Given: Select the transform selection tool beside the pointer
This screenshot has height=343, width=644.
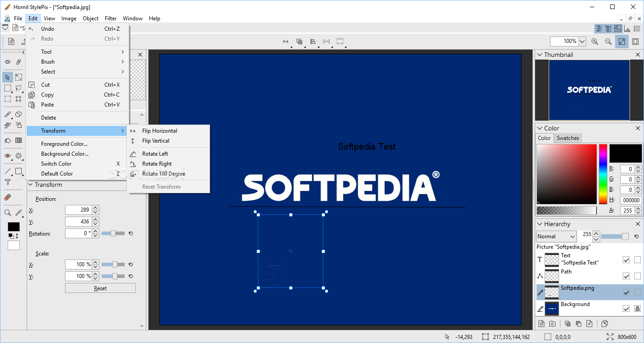Looking at the screenshot, I should coord(19,77).
